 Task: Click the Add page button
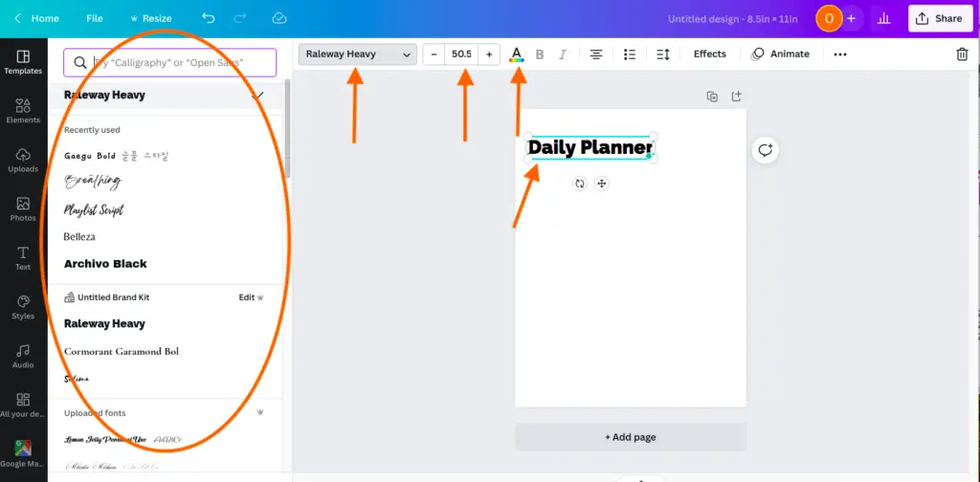click(630, 437)
